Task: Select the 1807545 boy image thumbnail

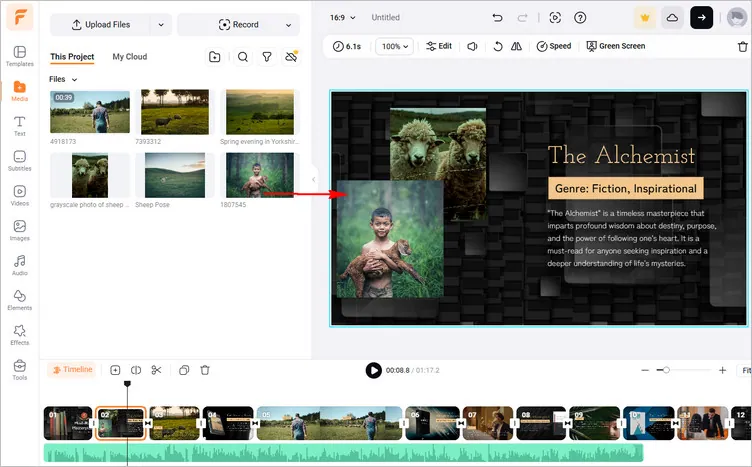Action: pos(260,175)
